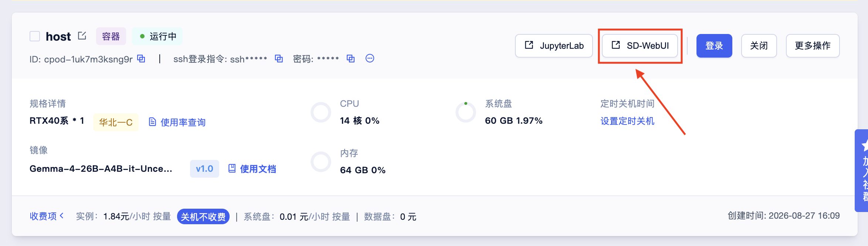Open the 更多操作 dropdown
Image resolution: width=868 pixels, height=246 pixels.
pos(813,46)
